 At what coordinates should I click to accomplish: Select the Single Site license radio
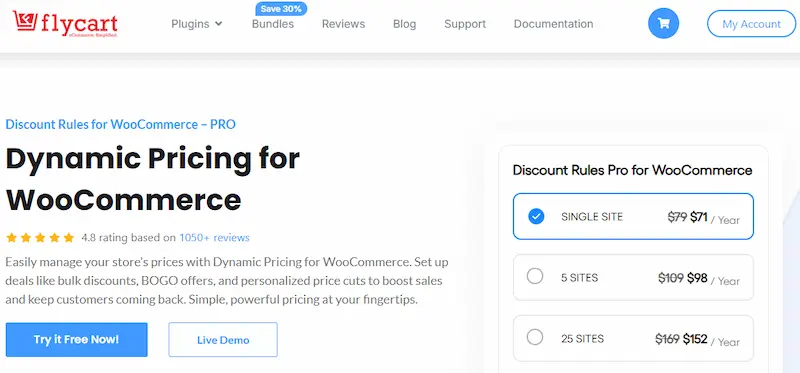click(536, 217)
